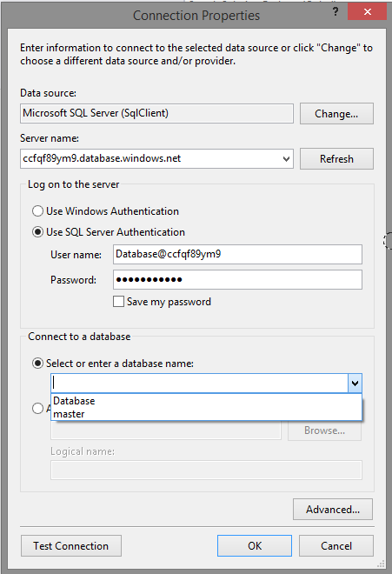Select Use Windows Authentication option
Viewport: 392px width, 574px height.
click(x=37, y=211)
